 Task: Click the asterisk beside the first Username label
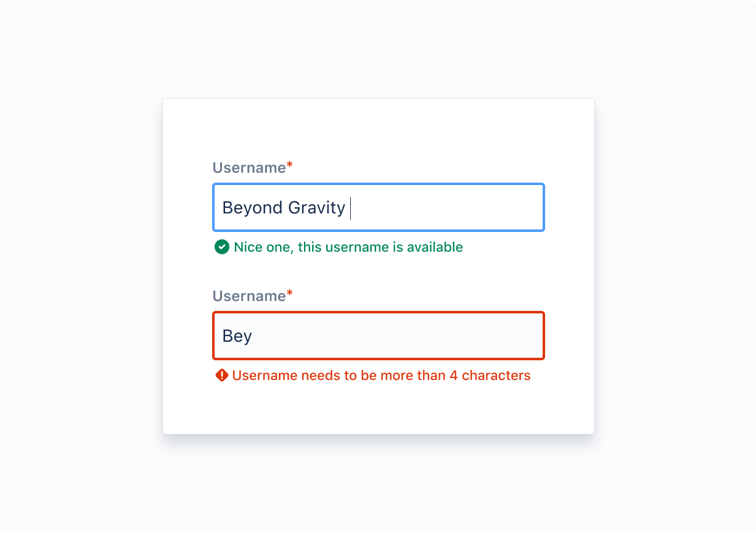(x=290, y=165)
